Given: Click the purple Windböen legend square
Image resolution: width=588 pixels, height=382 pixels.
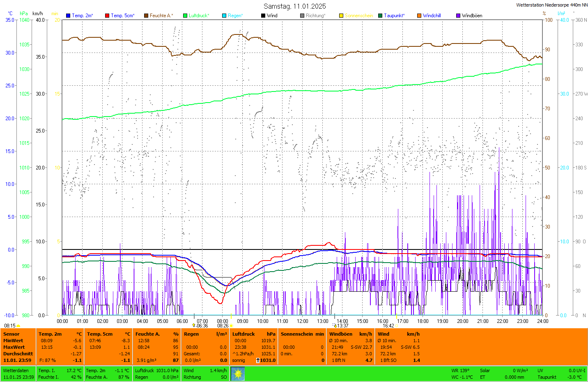Looking at the screenshot, I should tap(458, 16).
